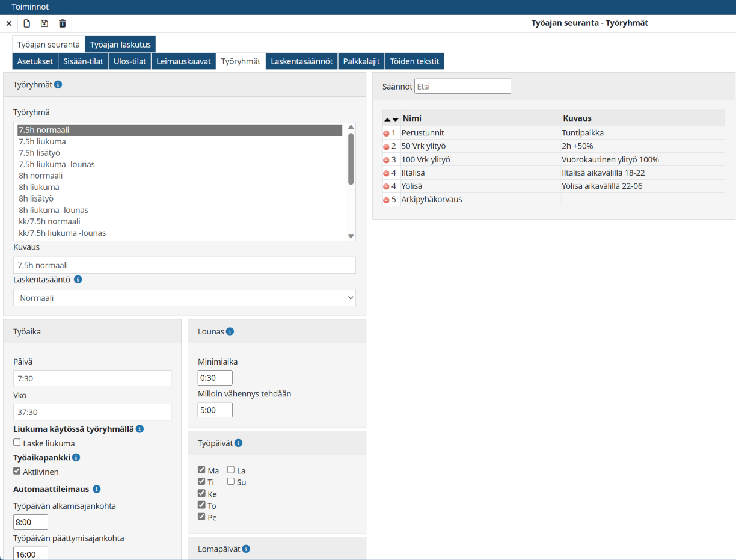
Task: Click the trash delete icon
Action: (x=62, y=23)
